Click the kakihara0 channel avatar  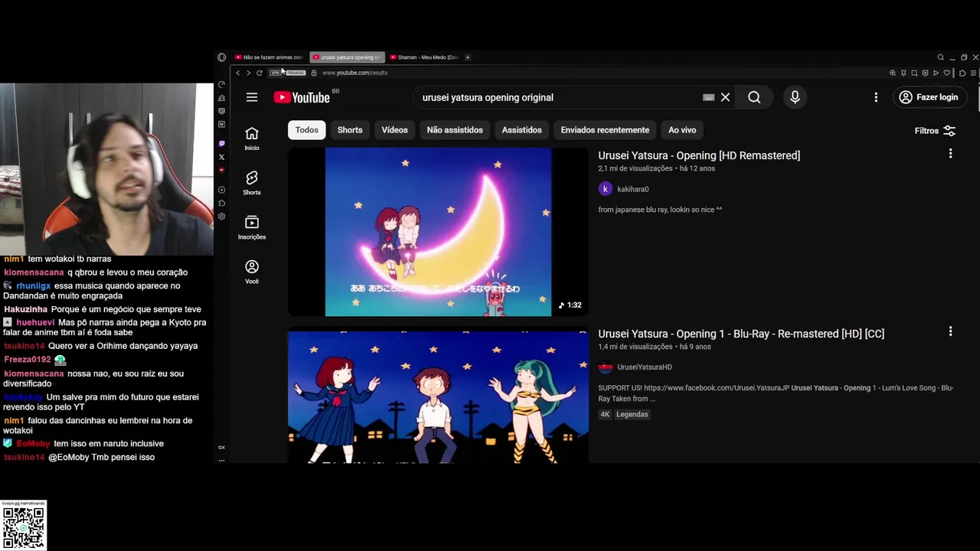tap(606, 189)
